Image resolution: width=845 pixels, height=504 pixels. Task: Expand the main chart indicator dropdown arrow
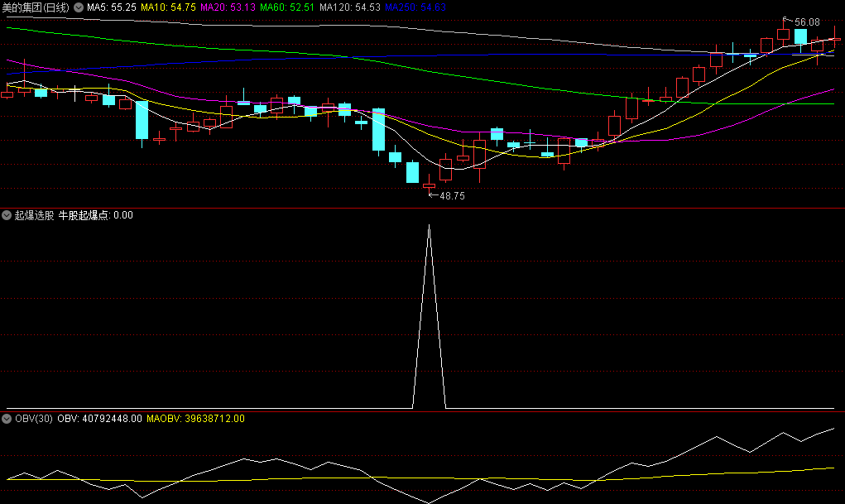[x=79, y=7]
